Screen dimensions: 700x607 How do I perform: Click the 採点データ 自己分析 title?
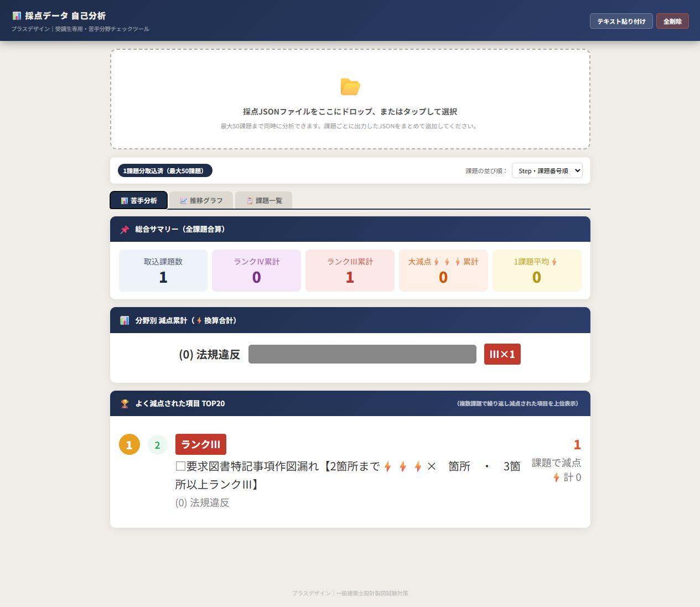(x=65, y=15)
